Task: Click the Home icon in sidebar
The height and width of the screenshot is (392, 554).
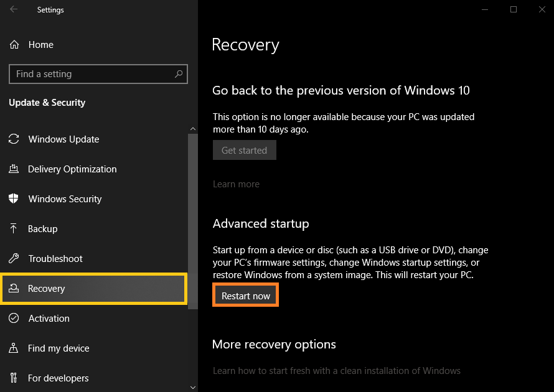Action: click(14, 45)
